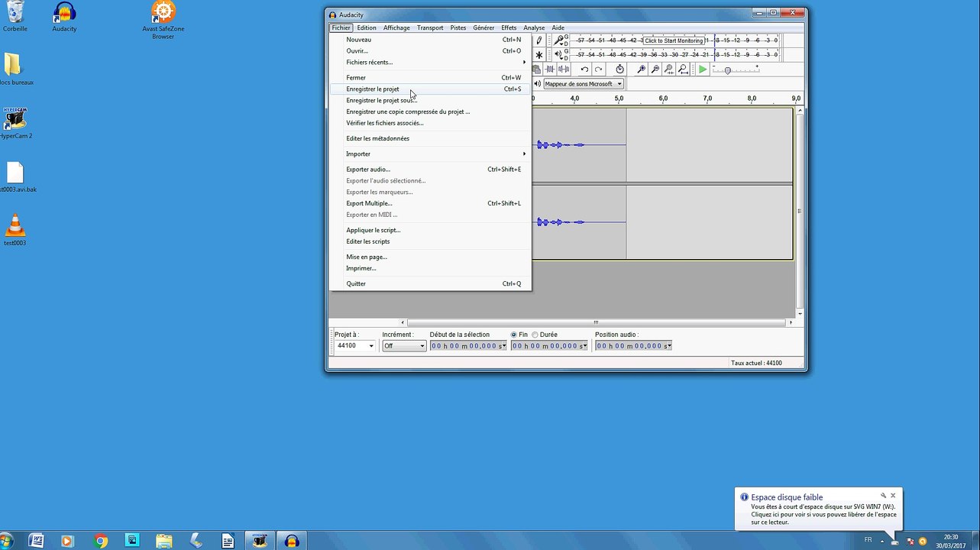Click the horizontal timeline scrollbar
Screen dimensions: 980x550
point(596,322)
